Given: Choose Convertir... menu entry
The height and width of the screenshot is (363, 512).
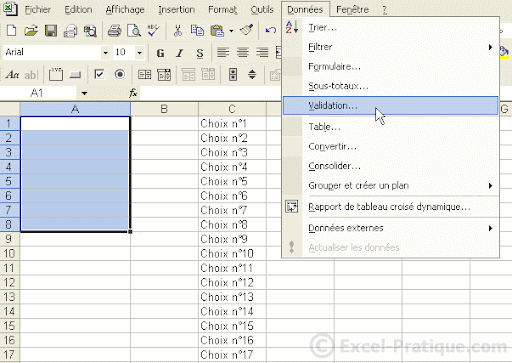Looking at the screenshot, I should point(390,146).
